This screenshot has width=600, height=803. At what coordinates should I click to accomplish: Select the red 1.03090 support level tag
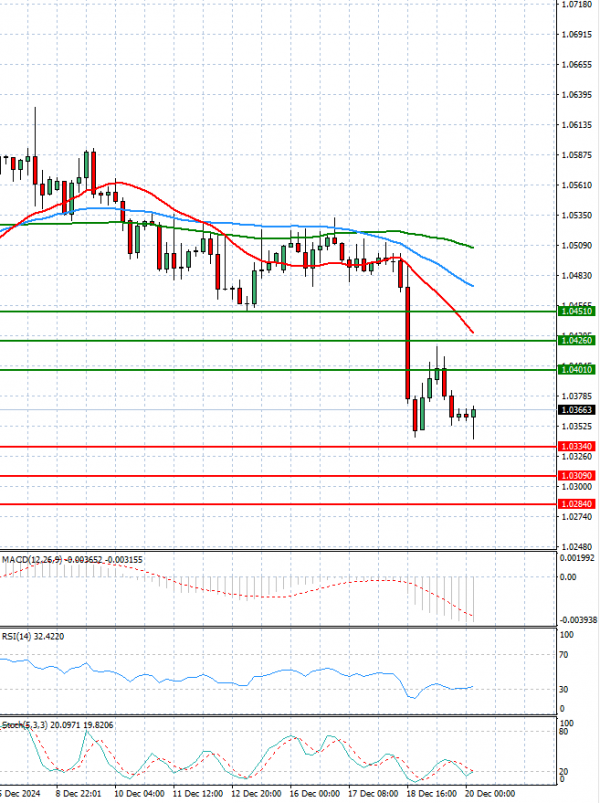click(577, 476)
